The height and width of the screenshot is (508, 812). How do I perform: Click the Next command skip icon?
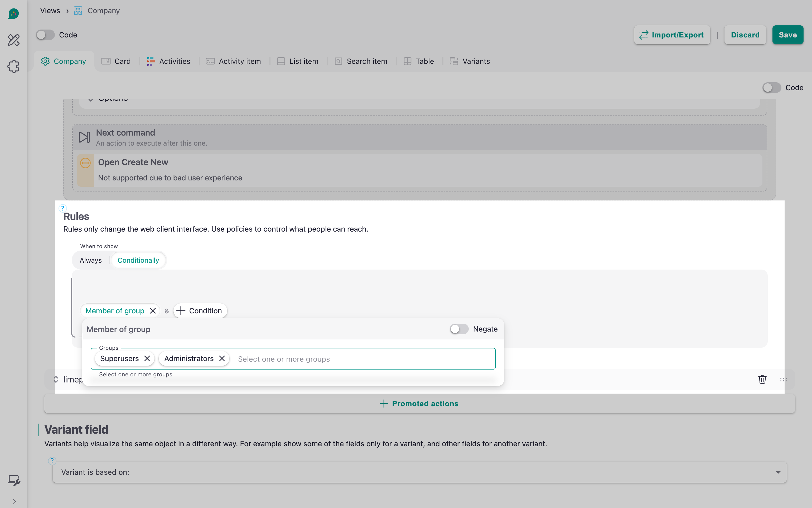84,137
